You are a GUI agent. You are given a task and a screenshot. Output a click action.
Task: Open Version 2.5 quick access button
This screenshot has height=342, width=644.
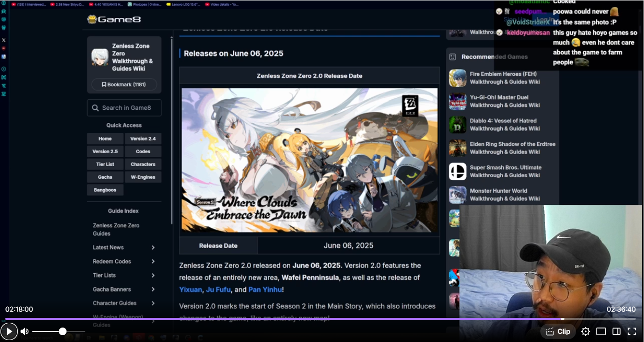point(105,151)
